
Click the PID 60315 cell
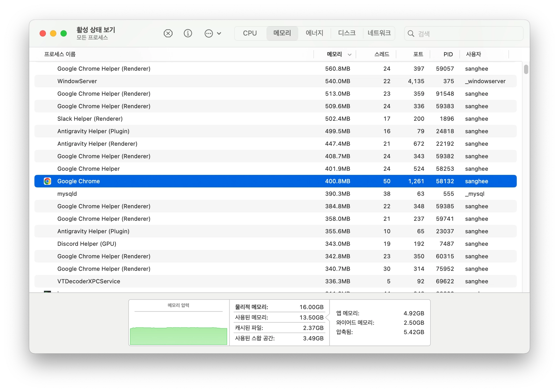point(445,256)
